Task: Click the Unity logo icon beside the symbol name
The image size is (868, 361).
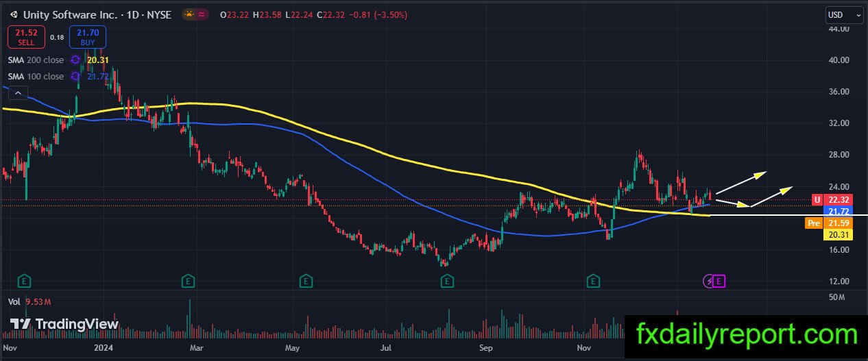Action: pos(14,14)
